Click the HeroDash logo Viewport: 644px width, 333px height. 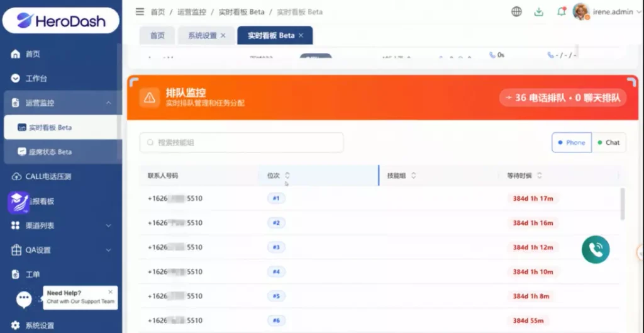point(61,21)
